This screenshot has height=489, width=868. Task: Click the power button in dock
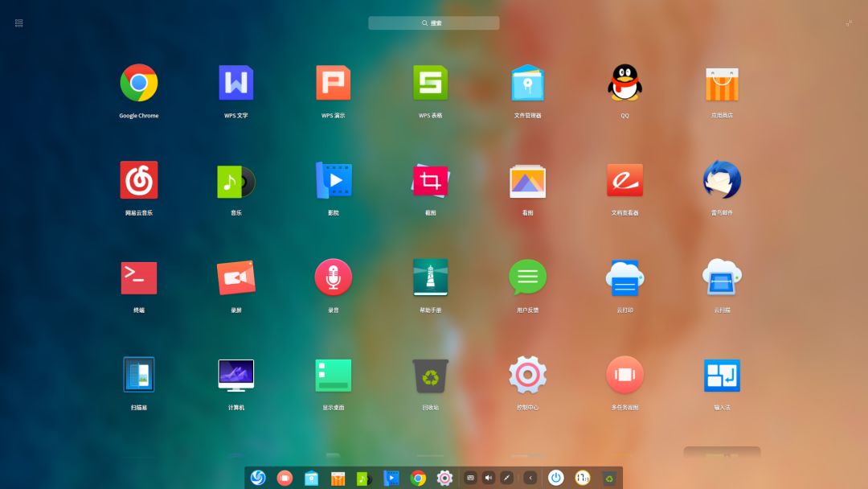click(556, 478)
